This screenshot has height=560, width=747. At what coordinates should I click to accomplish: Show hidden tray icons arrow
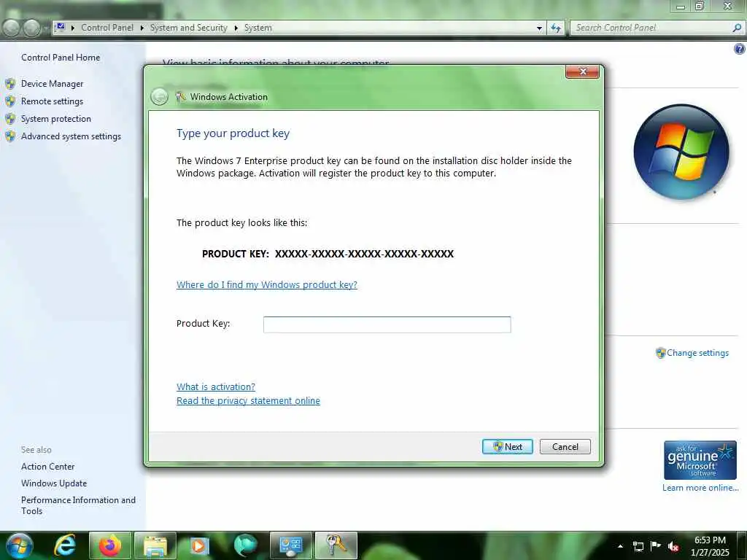pyautogui.click(x=620, y=546)
